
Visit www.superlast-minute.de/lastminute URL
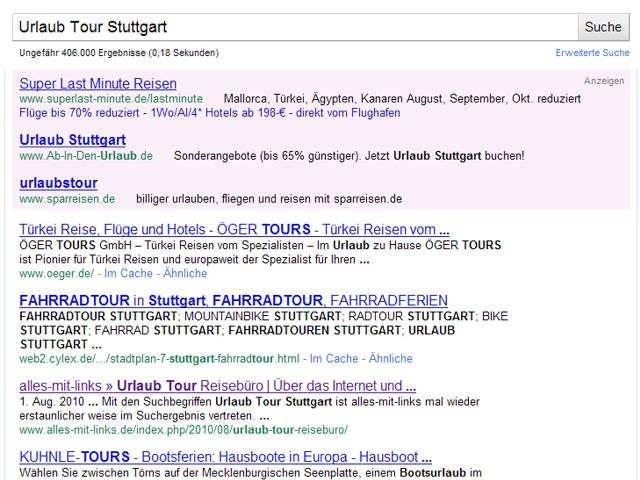(x=111, y=99)
